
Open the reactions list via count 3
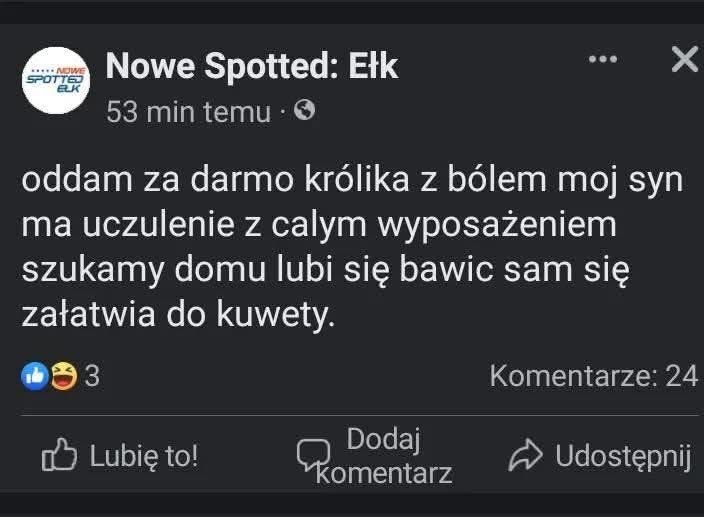pyautogui.click(x=91, y=377)
